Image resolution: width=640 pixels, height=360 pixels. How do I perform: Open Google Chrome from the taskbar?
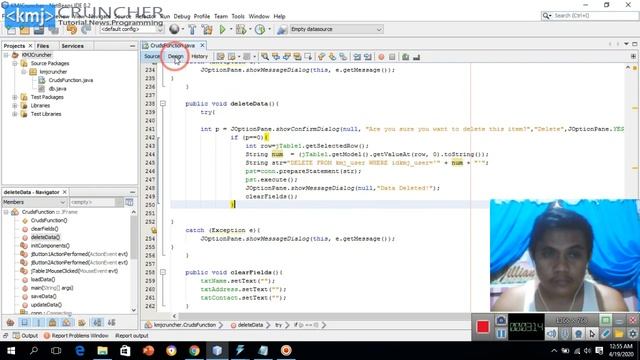(x=194, y=351)
